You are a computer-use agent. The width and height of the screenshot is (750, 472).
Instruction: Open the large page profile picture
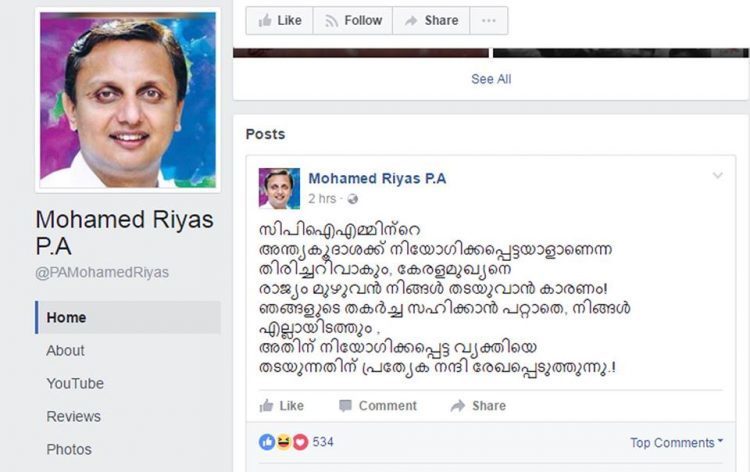pos(128,100)
